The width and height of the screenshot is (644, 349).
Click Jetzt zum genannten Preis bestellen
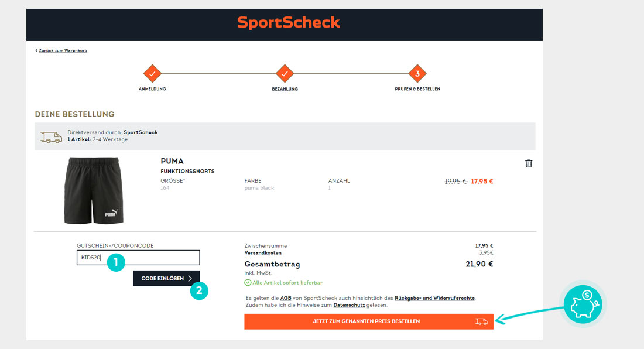point(369,321)
